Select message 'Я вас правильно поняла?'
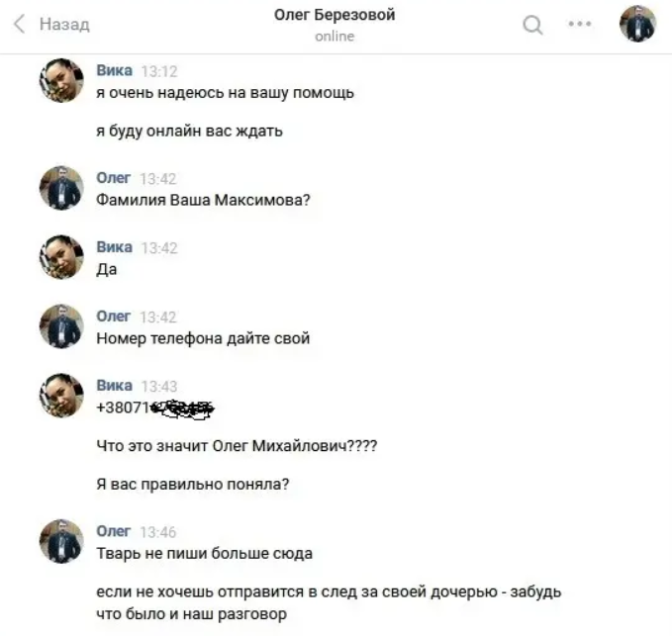This screenshot has width=672, height=636. pos(193,485)
